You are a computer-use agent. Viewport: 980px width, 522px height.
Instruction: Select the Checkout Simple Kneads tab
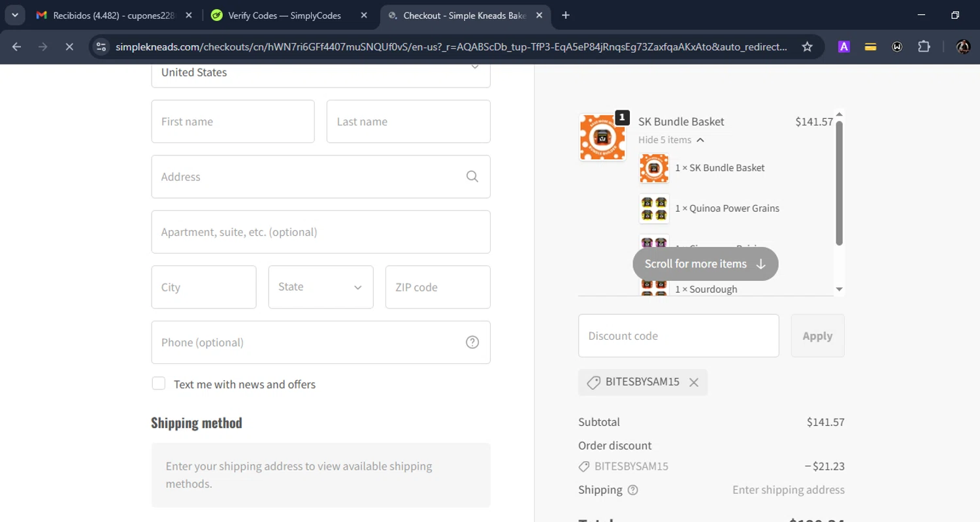point(465,15)
